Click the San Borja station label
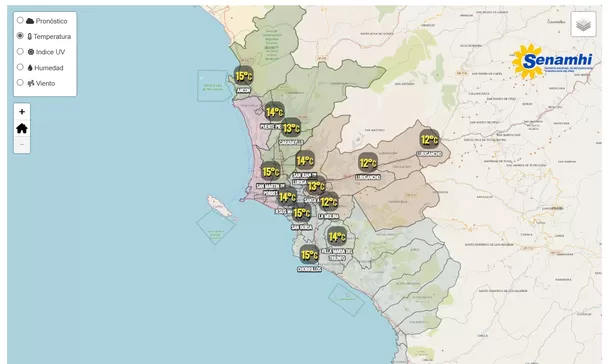 (x=301, y=227)
